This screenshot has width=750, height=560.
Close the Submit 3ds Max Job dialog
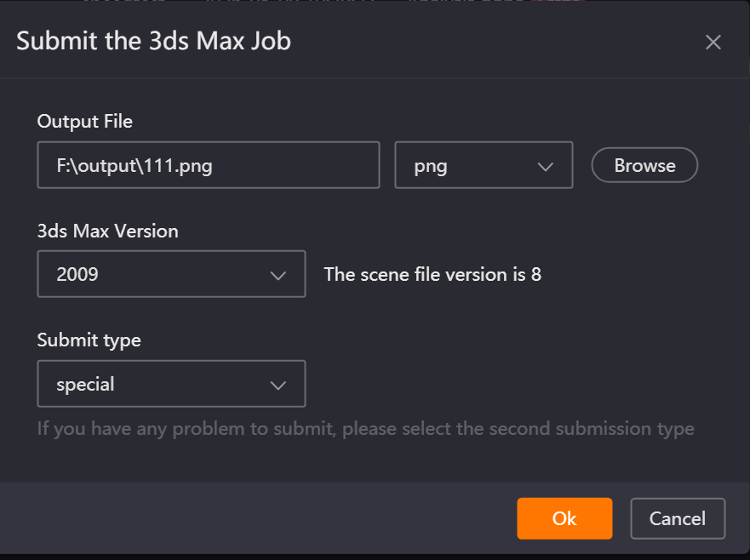pyautogui.click(x=713, y=42)
